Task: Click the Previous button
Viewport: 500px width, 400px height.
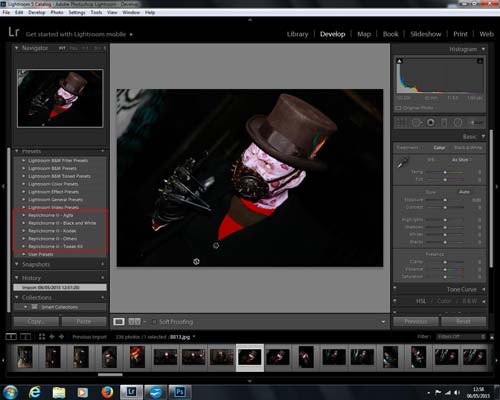Action: 416,322
